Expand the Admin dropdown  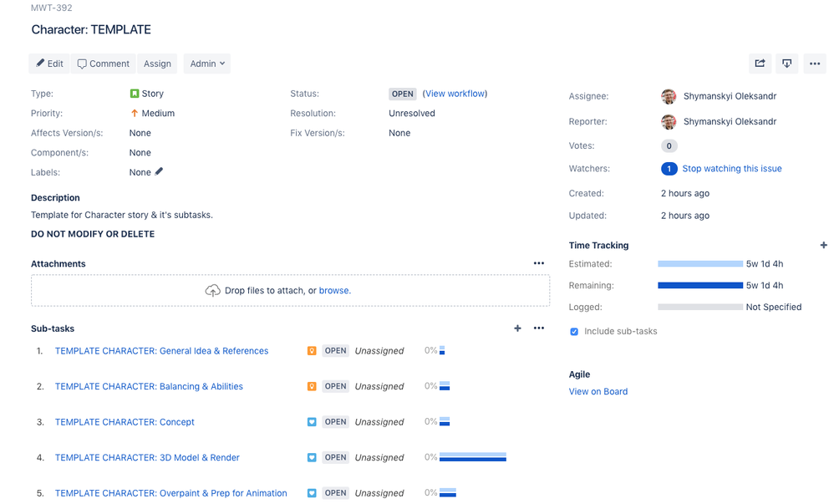(207, 64)
